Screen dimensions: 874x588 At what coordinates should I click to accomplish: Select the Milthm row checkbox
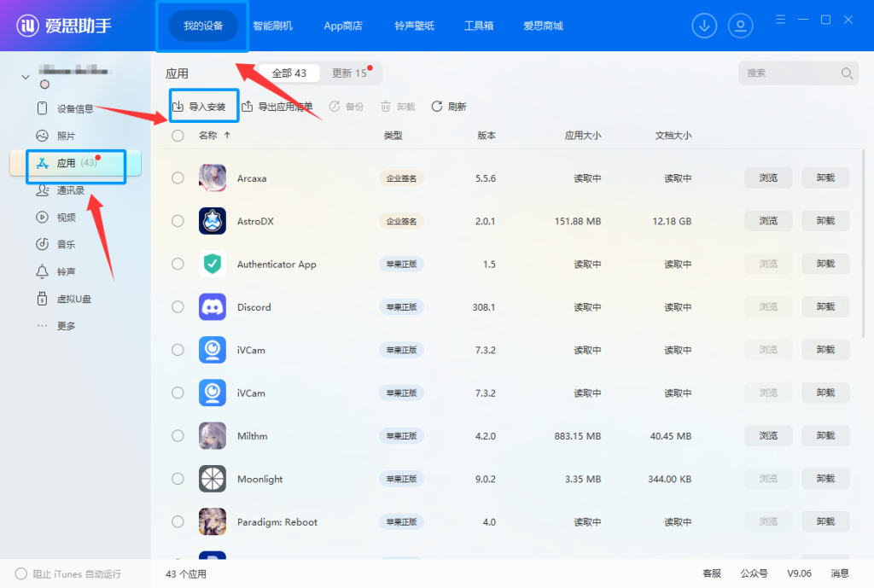click(x=178, y=435)
